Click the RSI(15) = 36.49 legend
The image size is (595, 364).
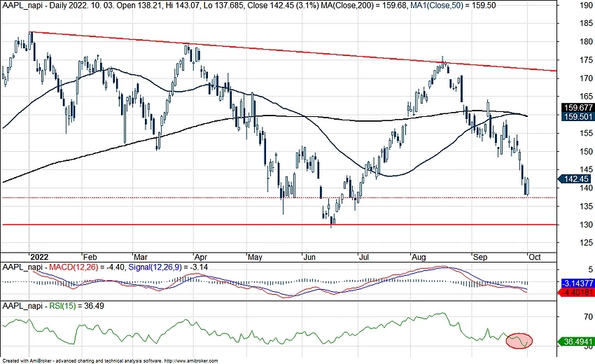coord(77,306)
